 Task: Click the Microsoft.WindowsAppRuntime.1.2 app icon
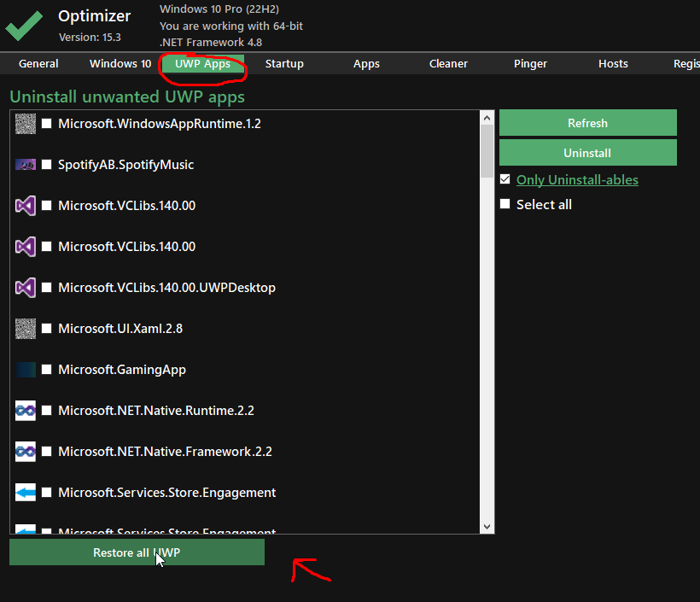click(x=26, y=124)
